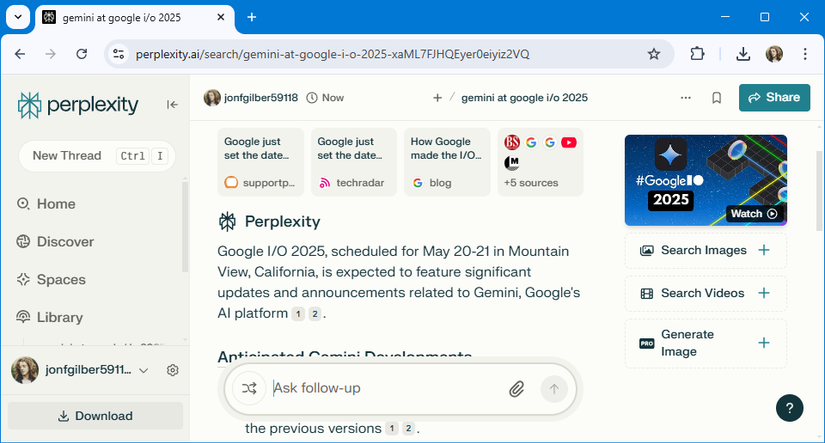The width and height of the screenshot is (825, 443).
Task: Collapse the Perplexity sidebar
Action: click(172, 105)
